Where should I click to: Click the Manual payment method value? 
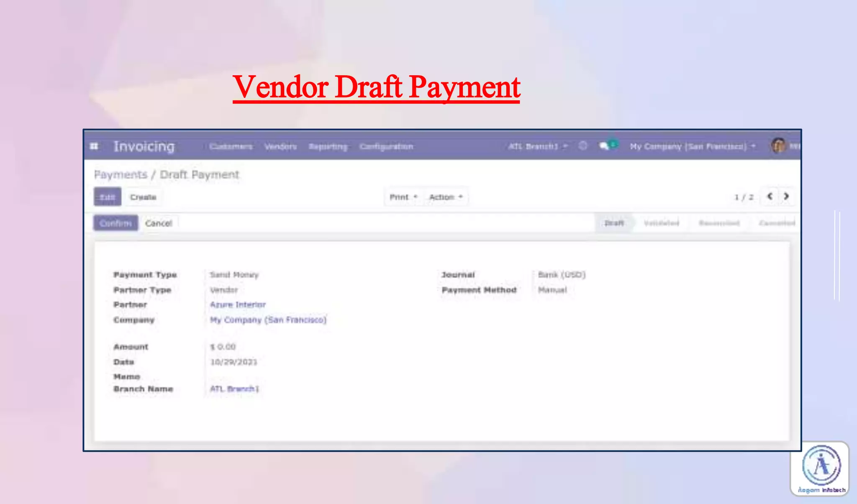point(552,290)
